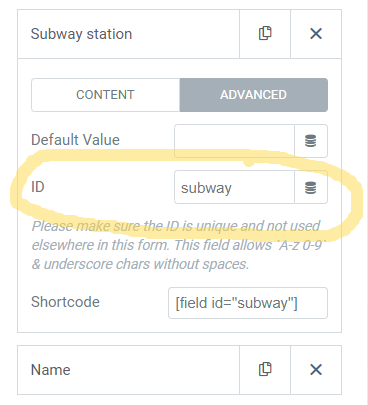Open dynamic tags for Default Value
The width and height of the screenshot is (368, 405).
click(311, 141)
